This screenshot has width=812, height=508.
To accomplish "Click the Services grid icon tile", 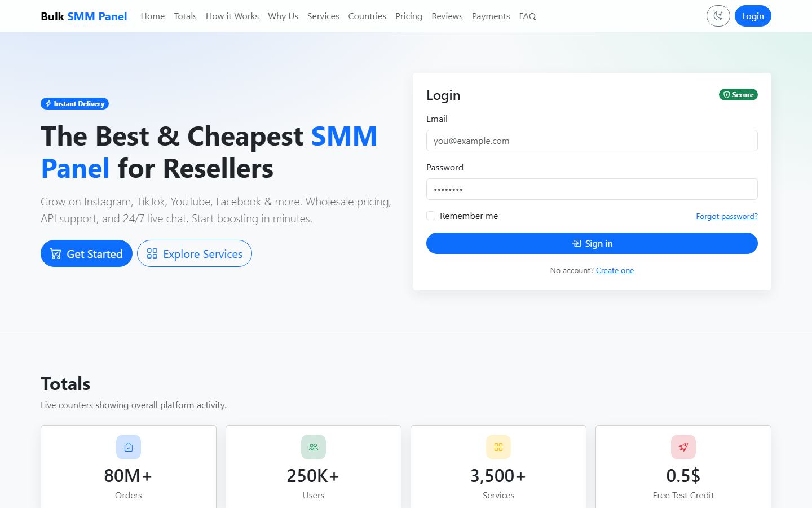I will click(498, 447).
